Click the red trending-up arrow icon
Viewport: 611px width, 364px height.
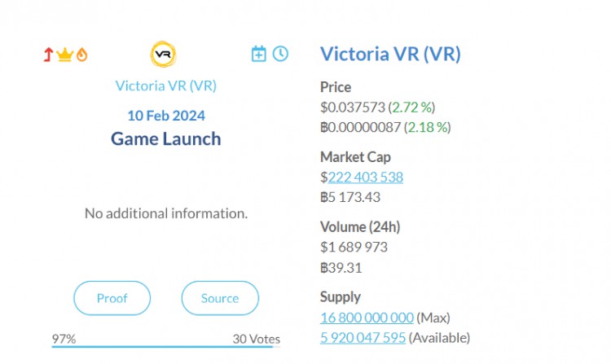[x=48, y=55]
